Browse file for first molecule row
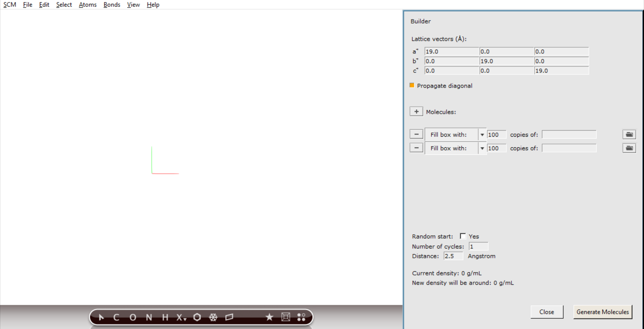 [x=629, y=134]
